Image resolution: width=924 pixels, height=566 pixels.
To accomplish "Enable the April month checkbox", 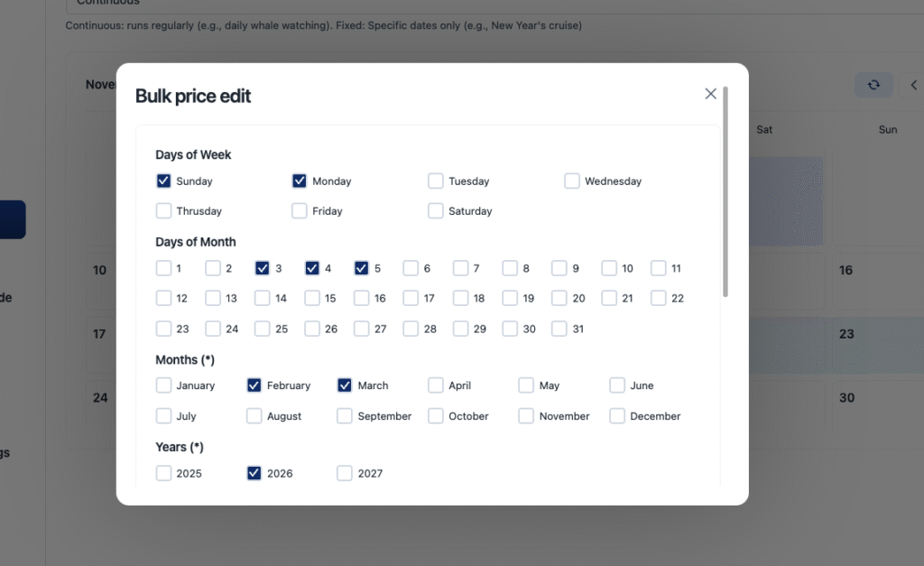I will click(436, 385).
